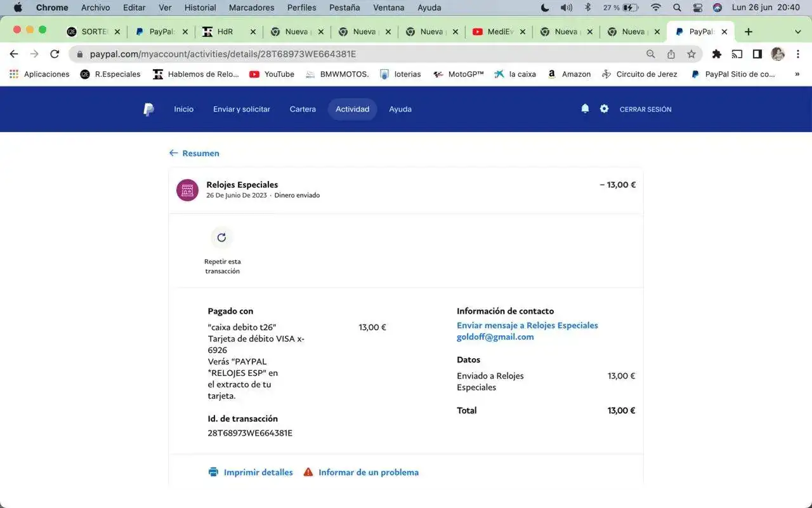Screen dimensions: 812x508
Task: Click the Relojes Especiales title
Action: pyautogui.click(x=242, y=185)
